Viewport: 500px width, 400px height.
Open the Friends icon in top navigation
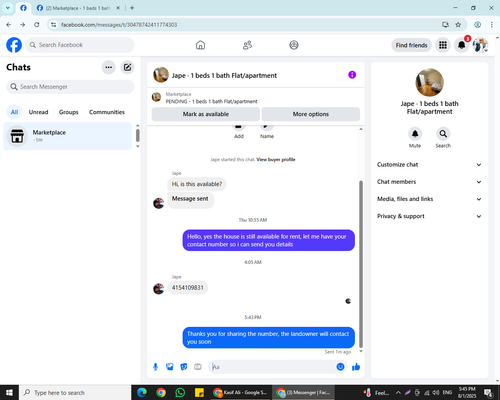click(x=247, y=45)
